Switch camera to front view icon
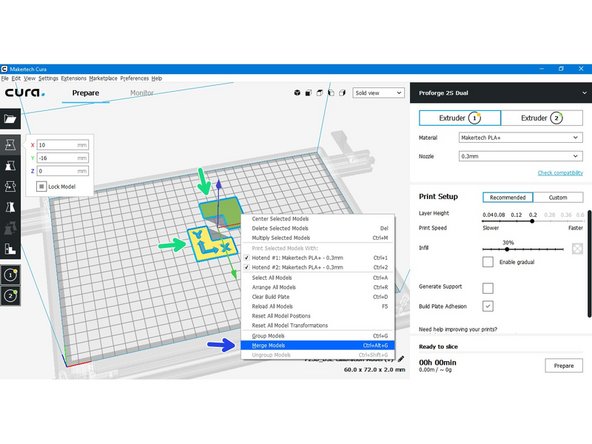This screenshot has width=592, height=444. point(308,93)
